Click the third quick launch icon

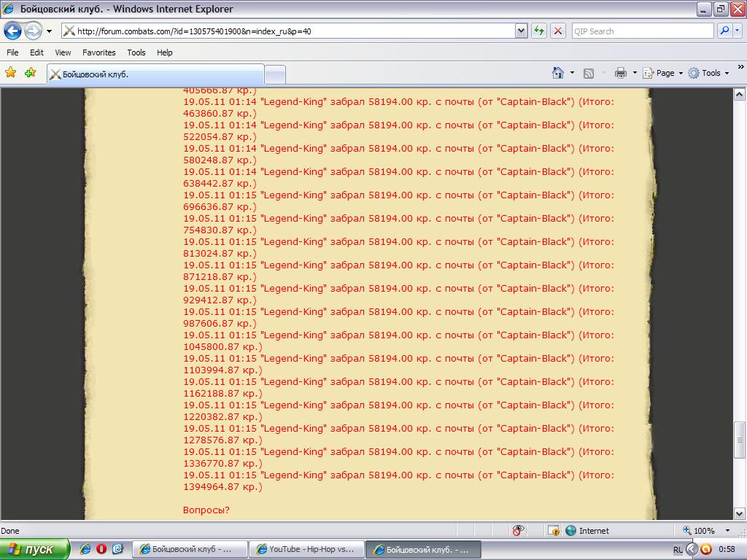coord(118,549)
